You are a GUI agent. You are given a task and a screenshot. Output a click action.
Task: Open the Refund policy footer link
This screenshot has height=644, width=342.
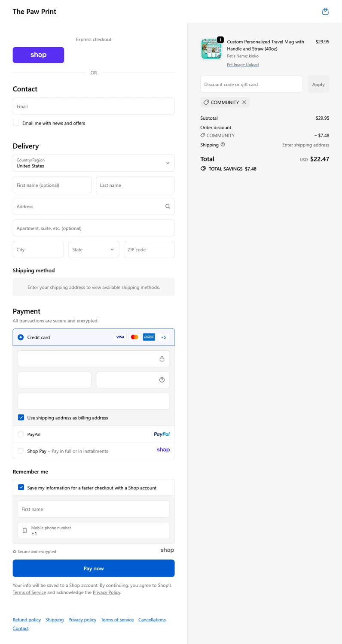27,620
